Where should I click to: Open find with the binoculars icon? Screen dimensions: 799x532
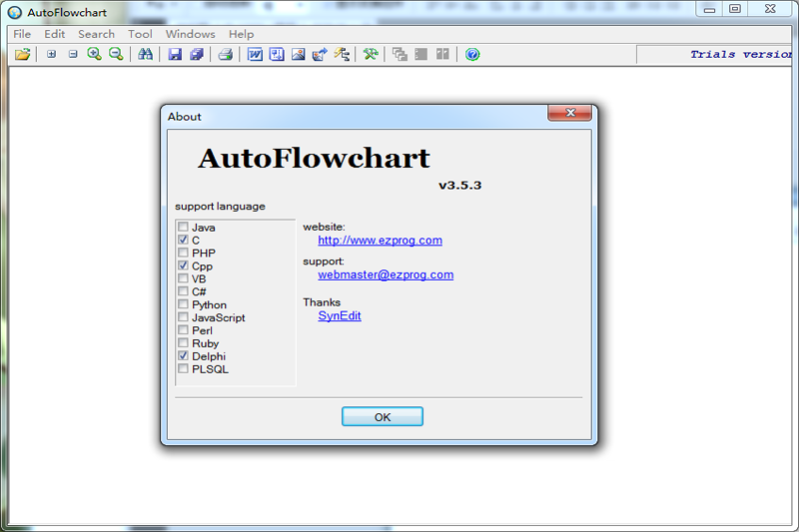145,54
